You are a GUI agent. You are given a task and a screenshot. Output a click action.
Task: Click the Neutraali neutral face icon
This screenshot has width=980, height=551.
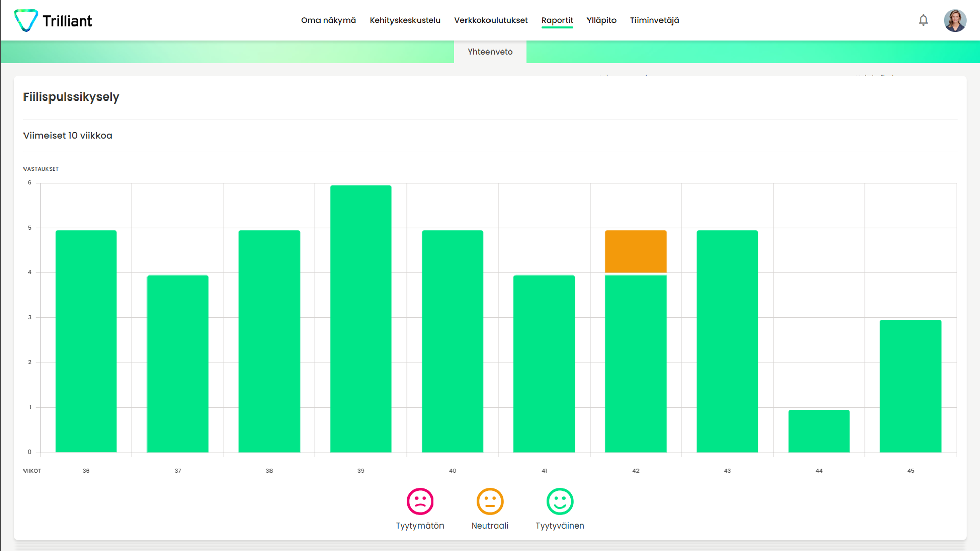(x=490, y=502)
